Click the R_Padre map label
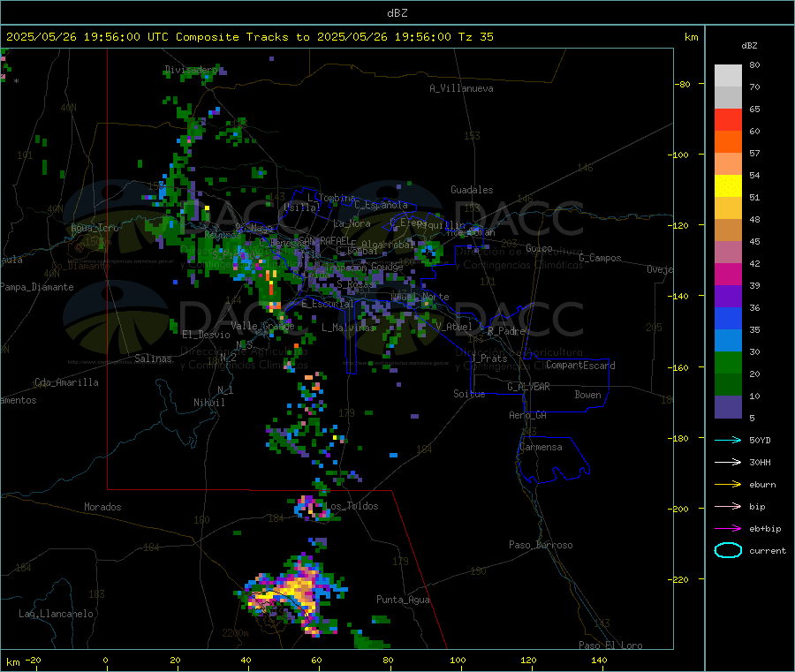 [506, 331]
